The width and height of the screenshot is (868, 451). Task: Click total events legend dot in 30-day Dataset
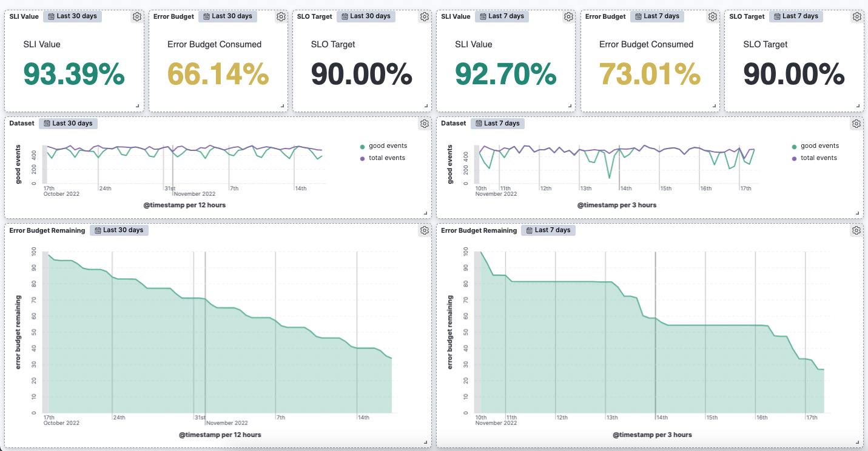pyautogui.click(x=362, y=158)
